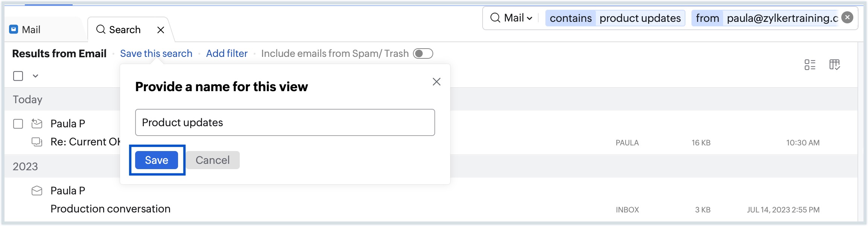Viewport: 868px width, 226px height.
Task: Add filter to the search results
Action: click(x=227, y=53)
